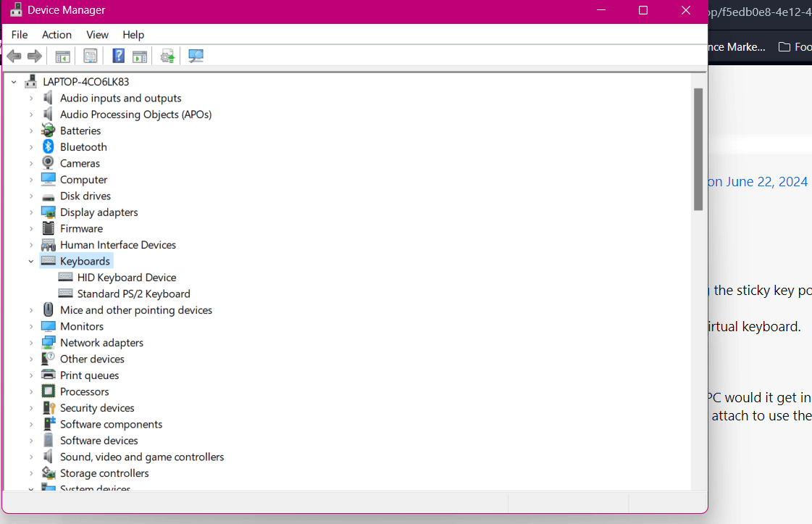Select the Computer category label
The image size is (812, 524).
pyautogui.click(x=83, y=180)
